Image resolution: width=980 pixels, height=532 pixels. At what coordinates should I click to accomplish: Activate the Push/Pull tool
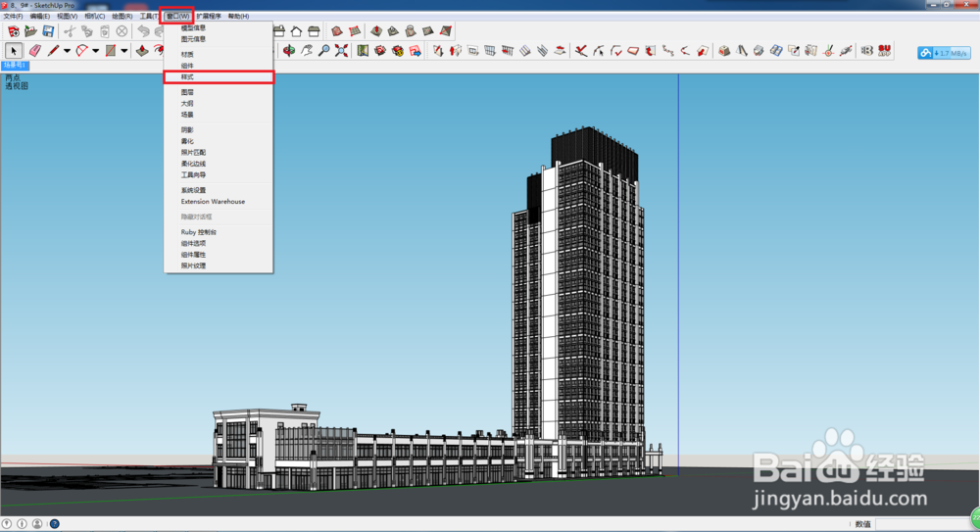coord(142,51)
